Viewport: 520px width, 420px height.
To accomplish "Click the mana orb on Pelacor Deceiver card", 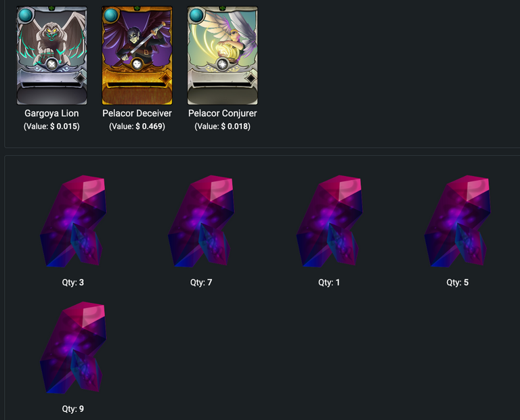I will pyautogui.click(x=111, y=15).
